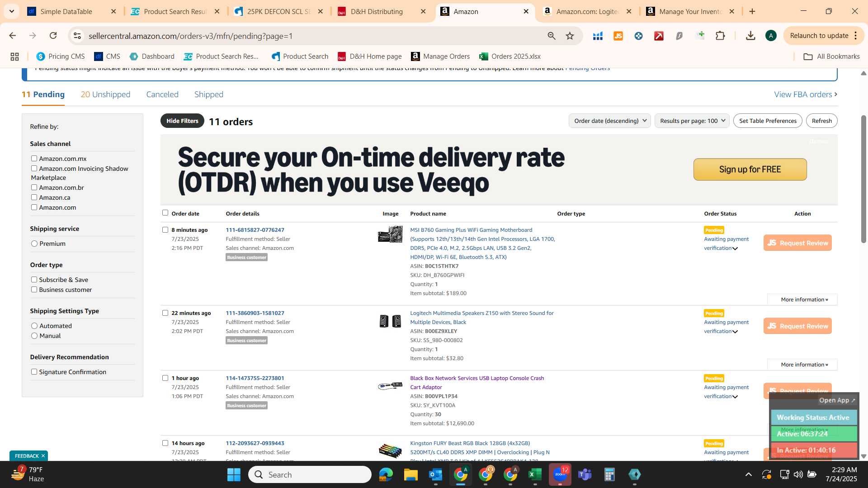Click MSI B760 motherboard product thumbnail
868x488 pixels.
point(390,234)
